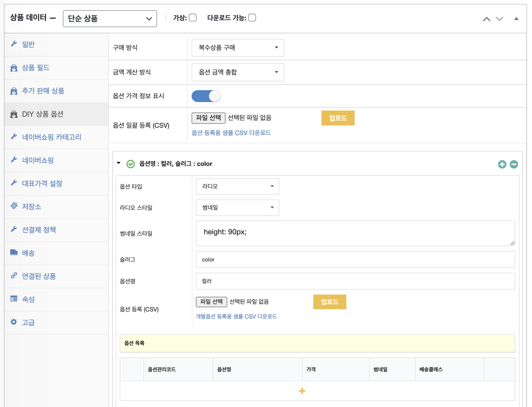
Task: Check the 다운로드 가능 checkbox
Action: (252, 18)
